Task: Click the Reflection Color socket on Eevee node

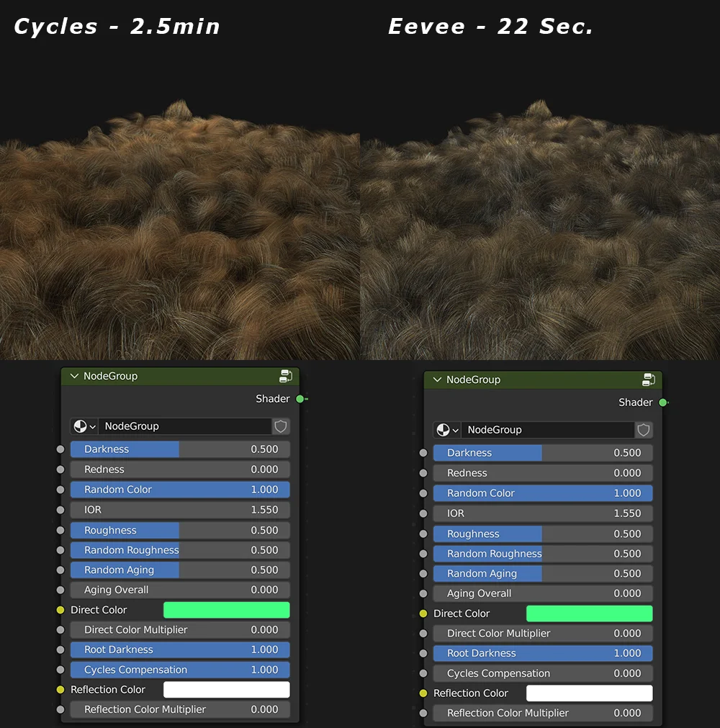Action: 425,693
